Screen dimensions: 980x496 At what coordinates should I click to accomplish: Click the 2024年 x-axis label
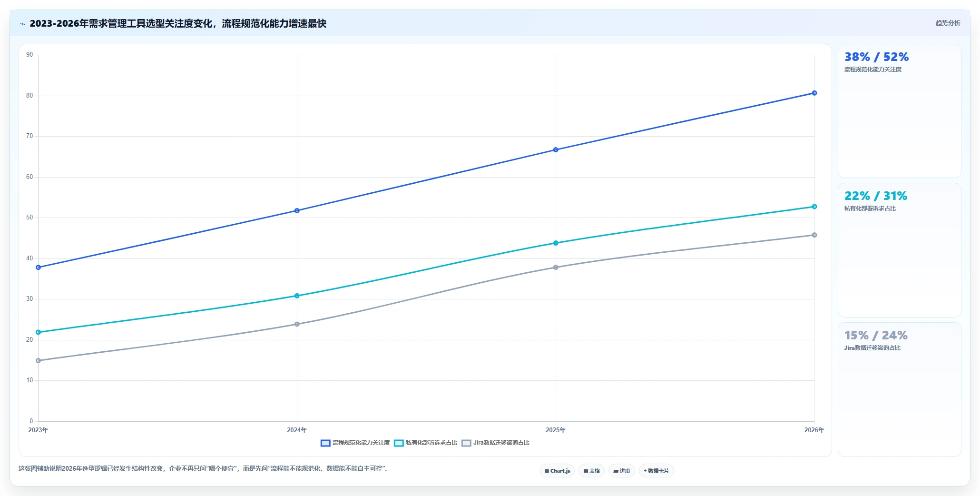[297, 430]
